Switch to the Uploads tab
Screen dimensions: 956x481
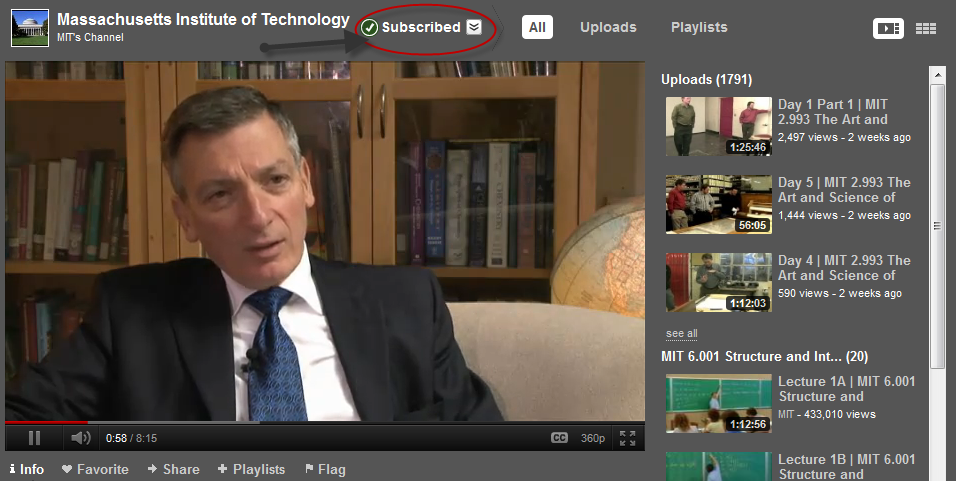[x=608, y=27]
